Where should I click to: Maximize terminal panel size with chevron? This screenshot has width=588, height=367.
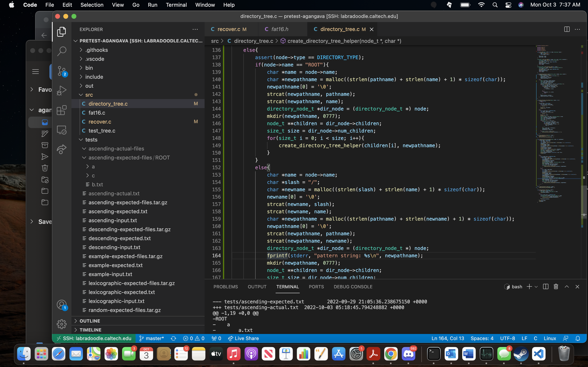tap(567, 287)
